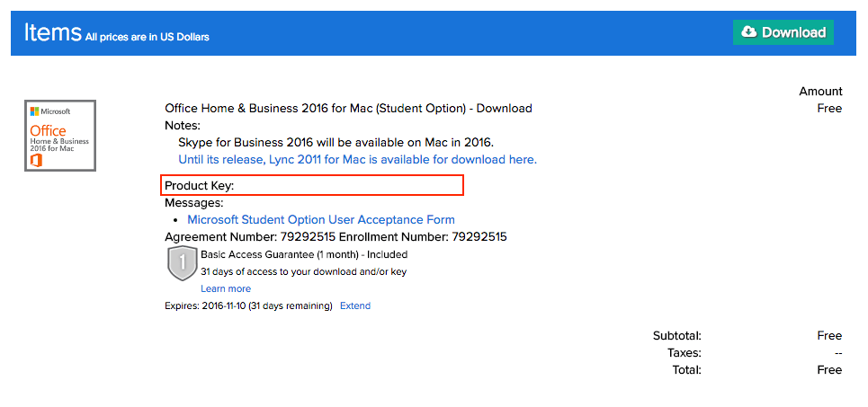Click 'All prices are in US Dollars' text
Viewport: 868px width, 407px height.
148,38
